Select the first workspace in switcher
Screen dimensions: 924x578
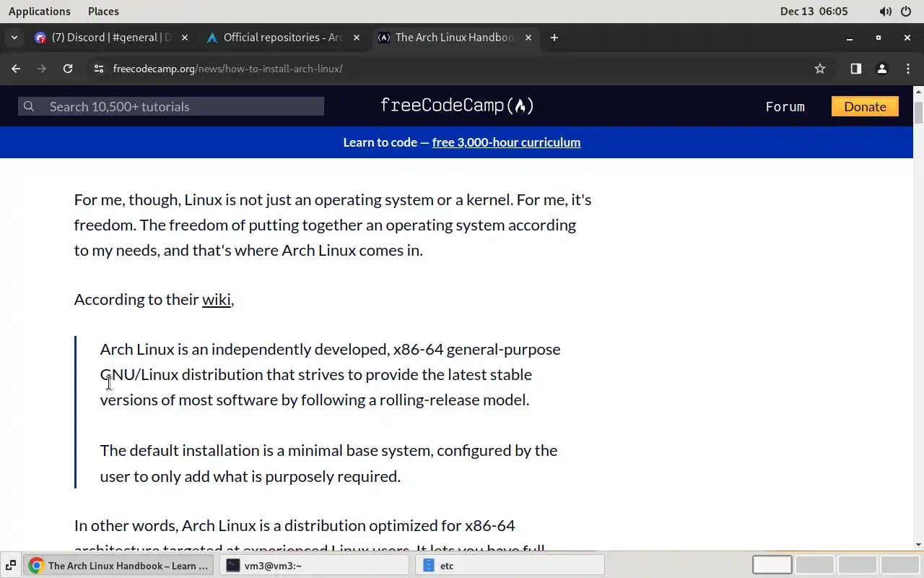(772, 565)
